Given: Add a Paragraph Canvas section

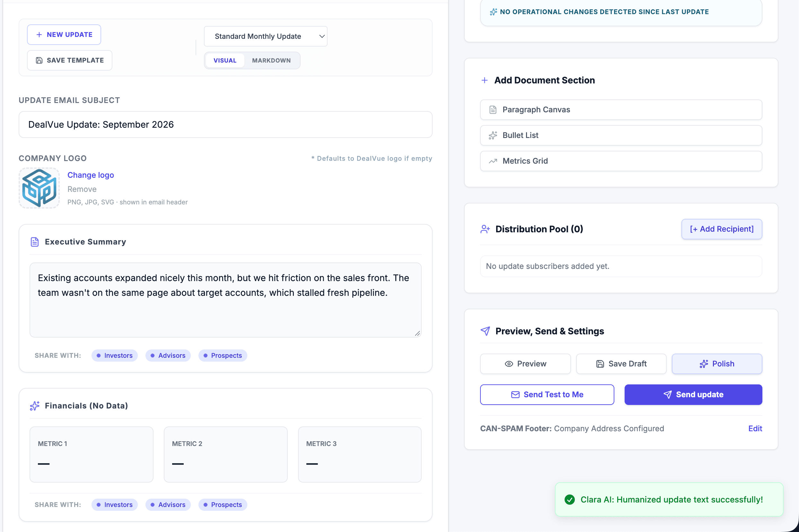Looking at the screenshot, I should (621, 110).
